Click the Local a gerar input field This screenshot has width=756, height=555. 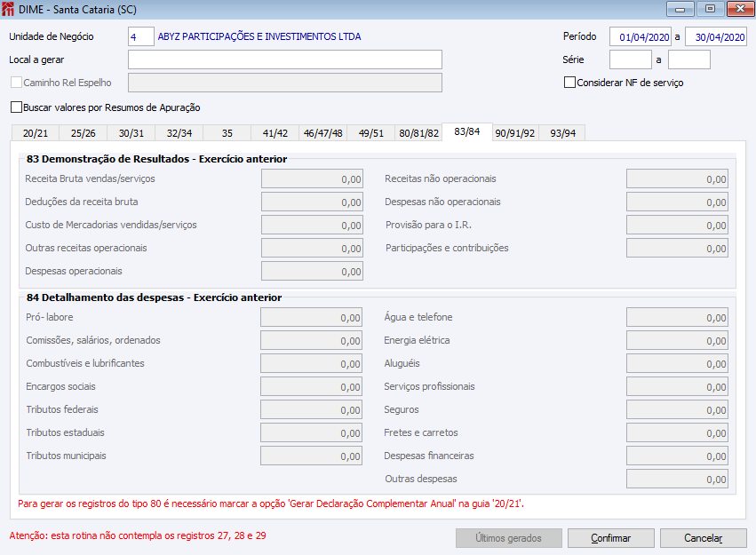pos(285,59)
